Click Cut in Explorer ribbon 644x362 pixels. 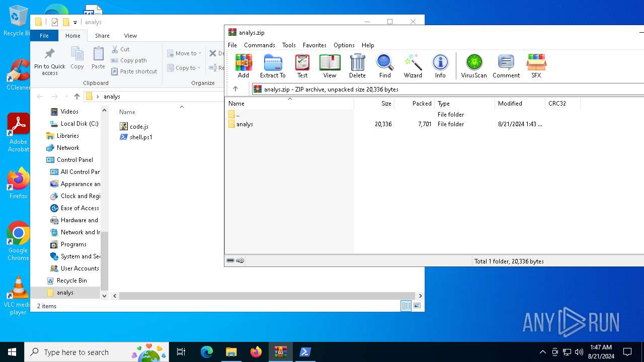(x=121, y=49)
